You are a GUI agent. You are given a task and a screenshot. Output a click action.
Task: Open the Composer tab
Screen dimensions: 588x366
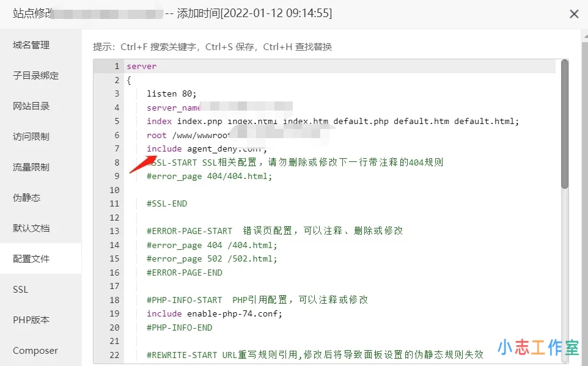click(35, 351)
